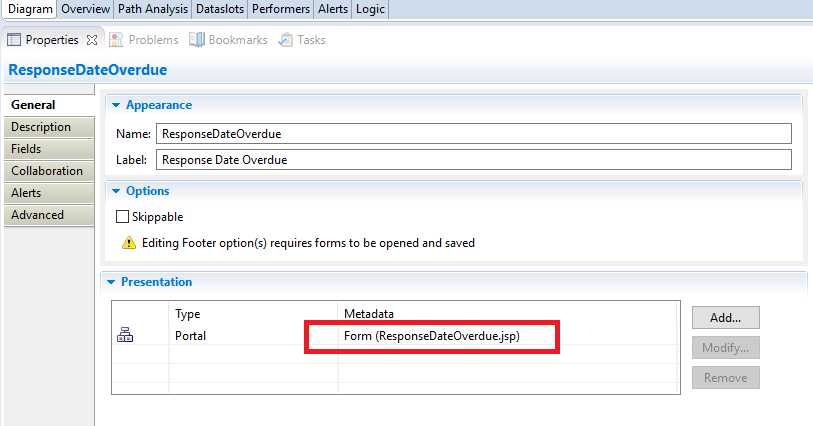Open the Tasks view tab
The image size is (813, 426).
pos(302,40)
